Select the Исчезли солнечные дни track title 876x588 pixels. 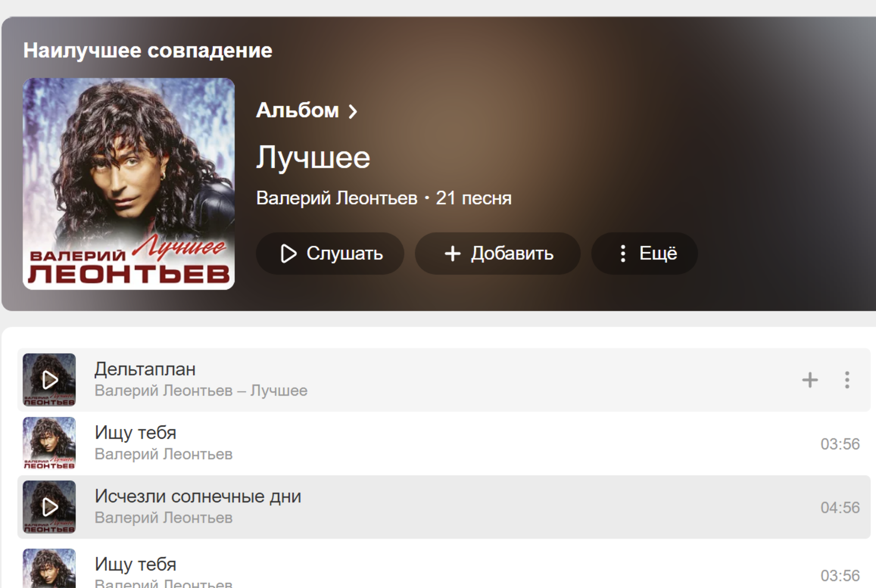coord(198,496)
